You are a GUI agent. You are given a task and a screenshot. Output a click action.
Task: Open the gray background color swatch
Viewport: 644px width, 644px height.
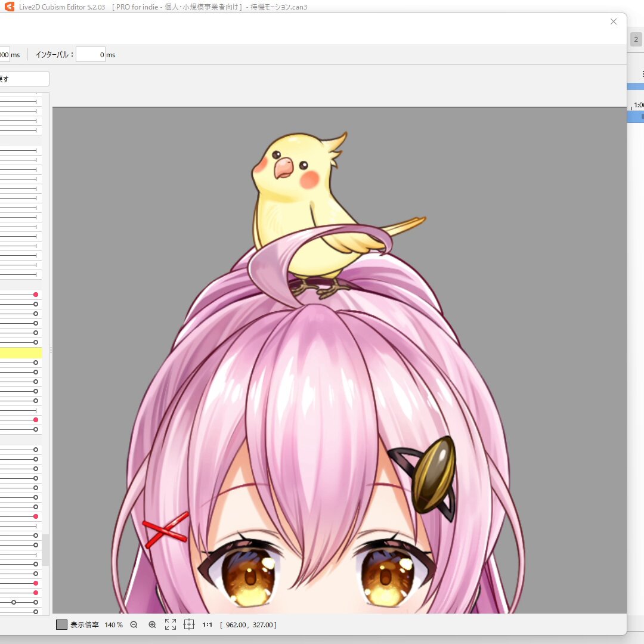61,625
